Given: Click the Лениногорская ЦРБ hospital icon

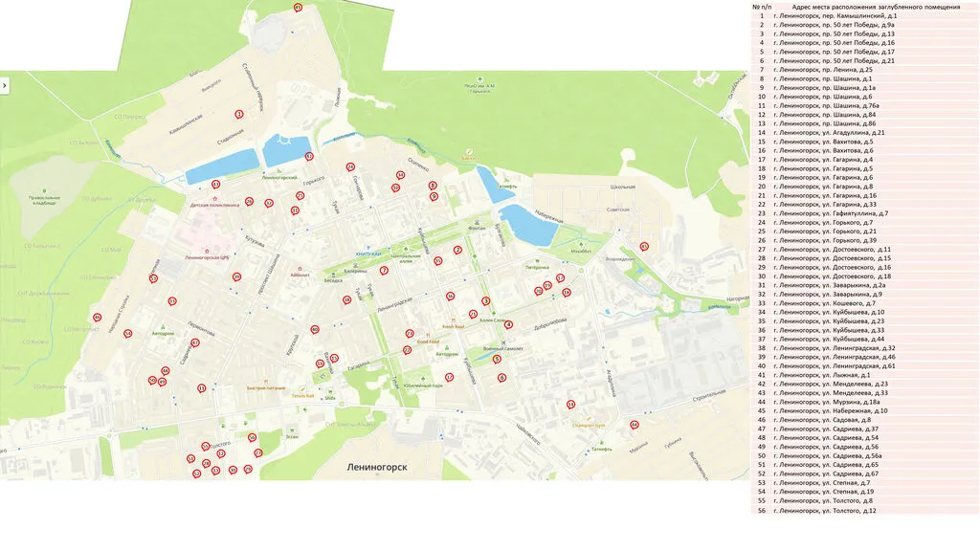Looking at the screenshot, I should (x=208, y=249).
